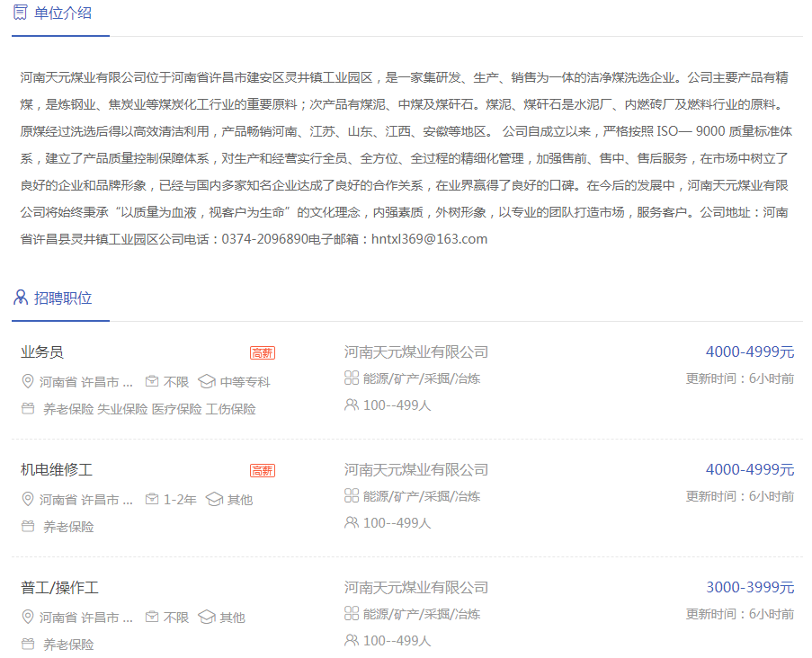Screen dimensions: 812x658
Task: Click 100--499人 in 业务员 row
Action: pyautogui.click(x=397, y=405)
